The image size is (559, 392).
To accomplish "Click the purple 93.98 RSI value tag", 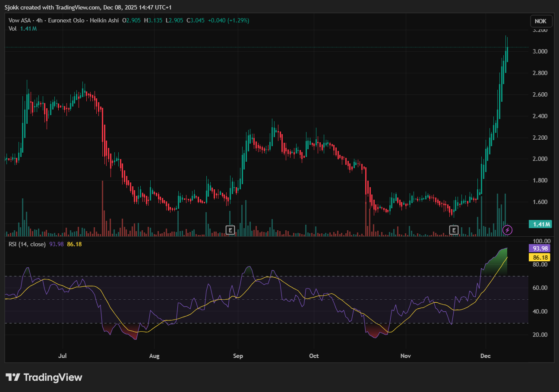I will pos(540,248).
